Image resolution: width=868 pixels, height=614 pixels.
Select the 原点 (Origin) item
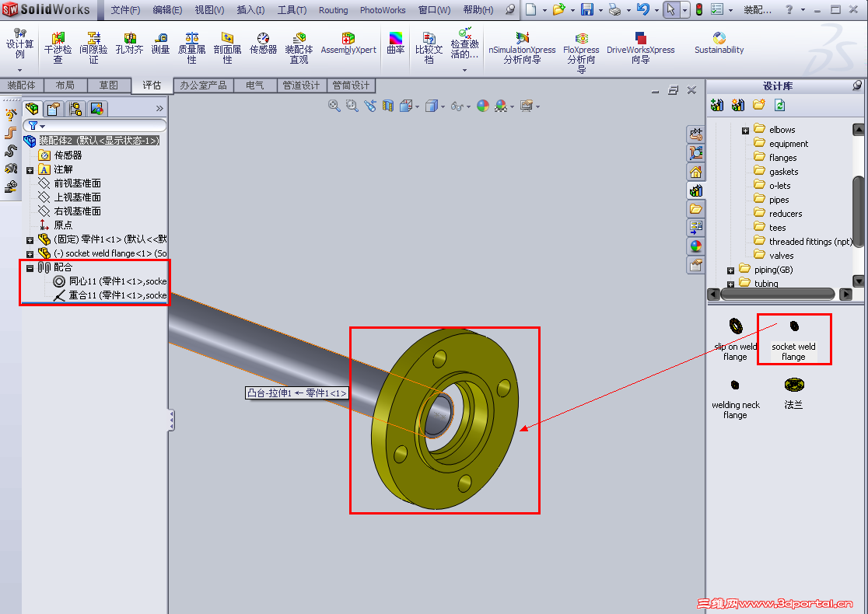(x=56, y=225)
